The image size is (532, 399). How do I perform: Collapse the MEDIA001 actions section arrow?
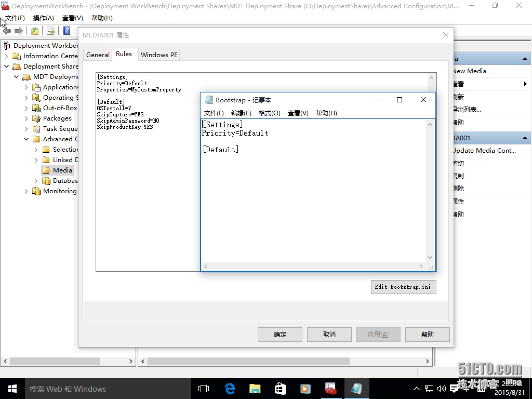coord(525,138)
